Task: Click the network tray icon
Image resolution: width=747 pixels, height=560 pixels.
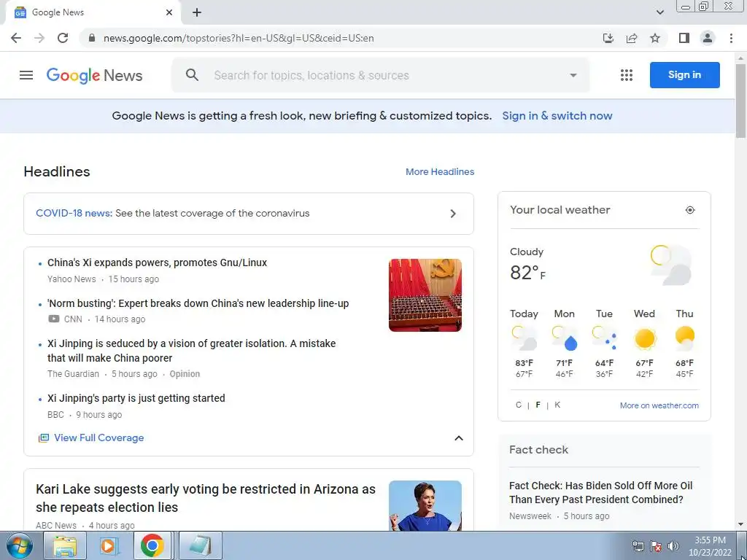Action: pos(638,546)
